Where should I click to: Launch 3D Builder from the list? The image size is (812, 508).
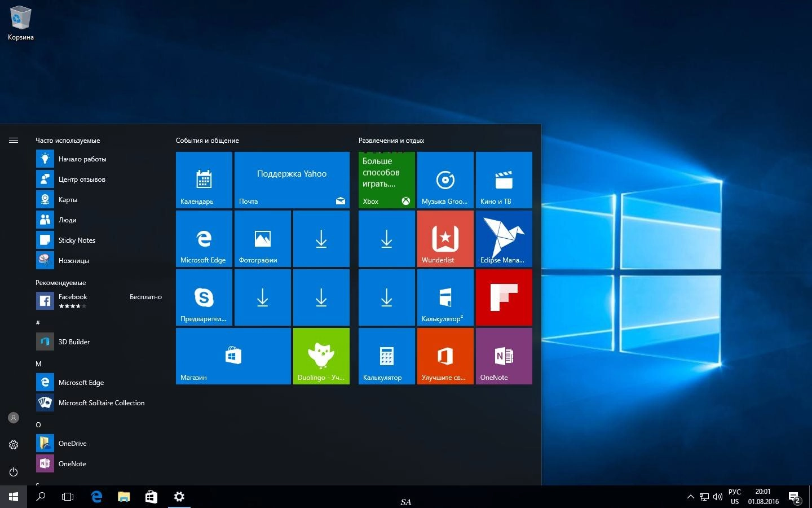(99, 342)
